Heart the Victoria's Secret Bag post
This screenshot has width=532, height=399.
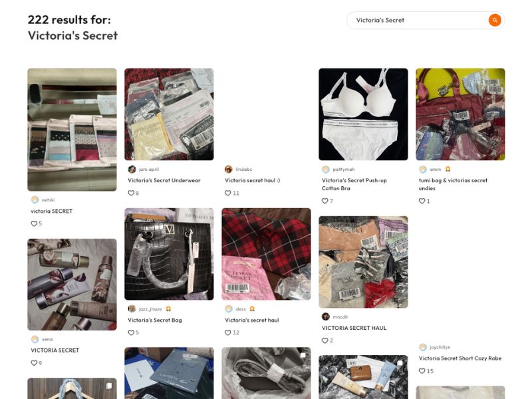131,332
